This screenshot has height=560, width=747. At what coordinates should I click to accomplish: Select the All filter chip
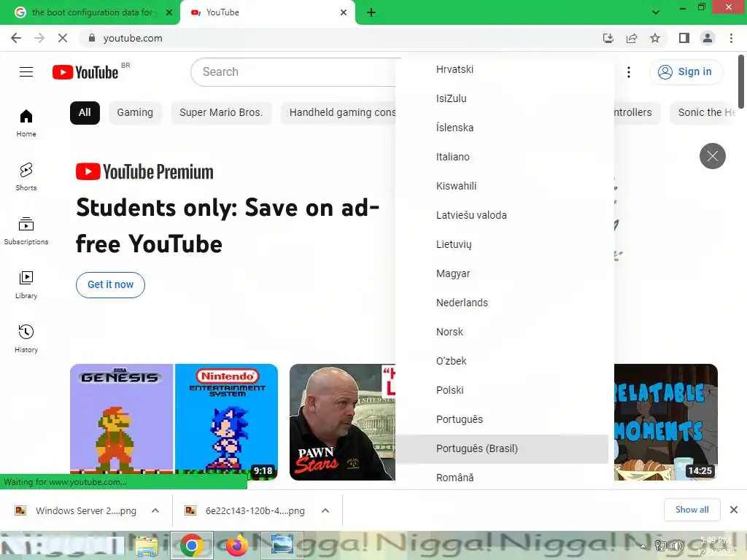(x=85, y=113)
